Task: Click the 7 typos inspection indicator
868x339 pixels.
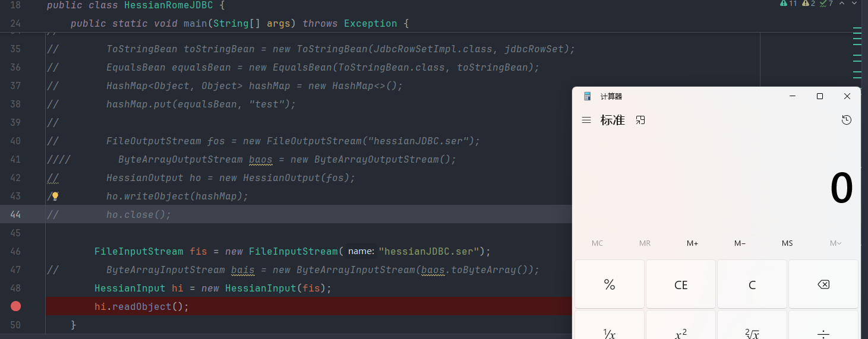Action: click(x=826, y=4)
